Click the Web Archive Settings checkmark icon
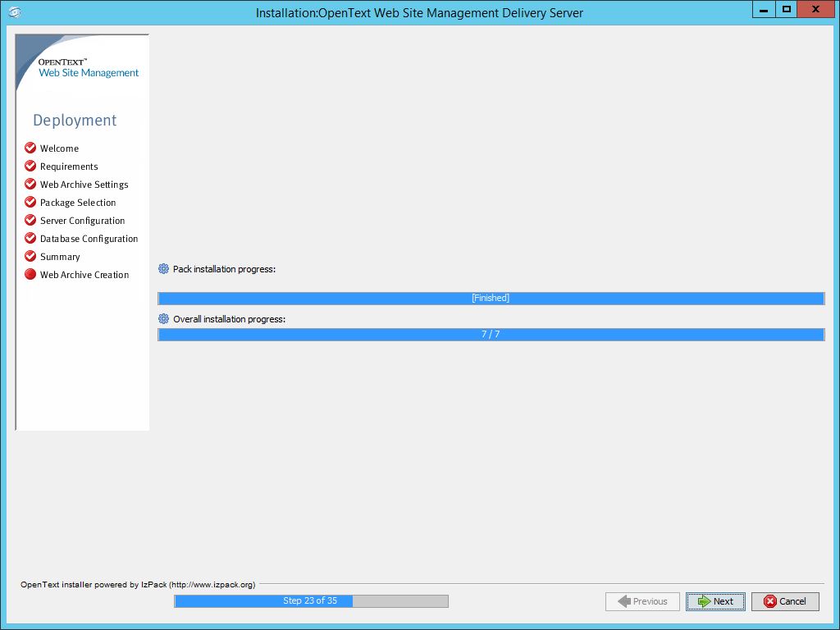This screenshot has height=630, width=840. (x=30, y=185)
